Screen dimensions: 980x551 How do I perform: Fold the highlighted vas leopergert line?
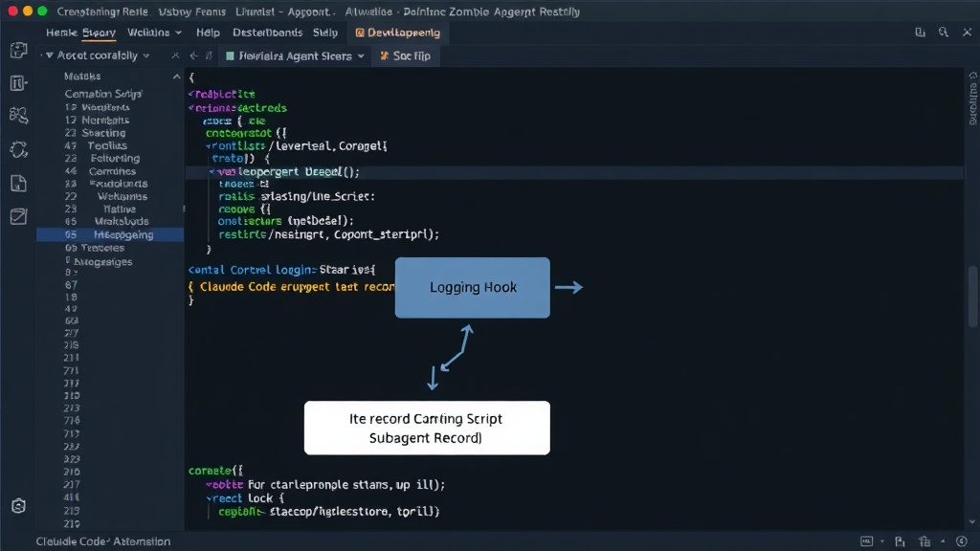coord(212,172)
